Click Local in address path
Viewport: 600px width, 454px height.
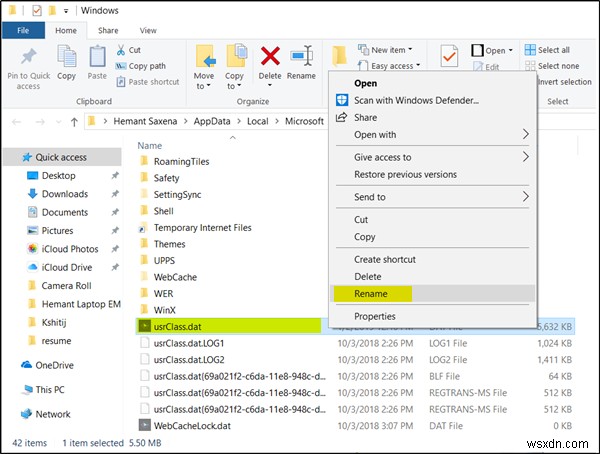tap(258, 121)
